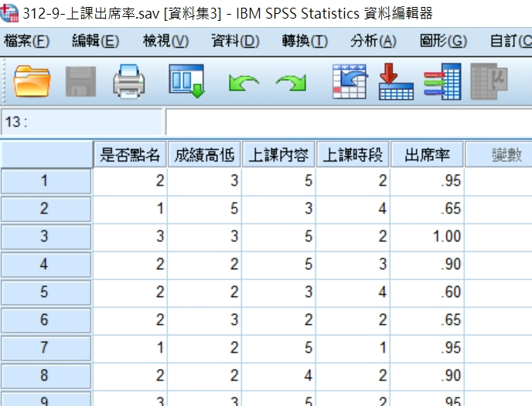
Task: Open the 分析(A) menu
Action: coord(373,41)
